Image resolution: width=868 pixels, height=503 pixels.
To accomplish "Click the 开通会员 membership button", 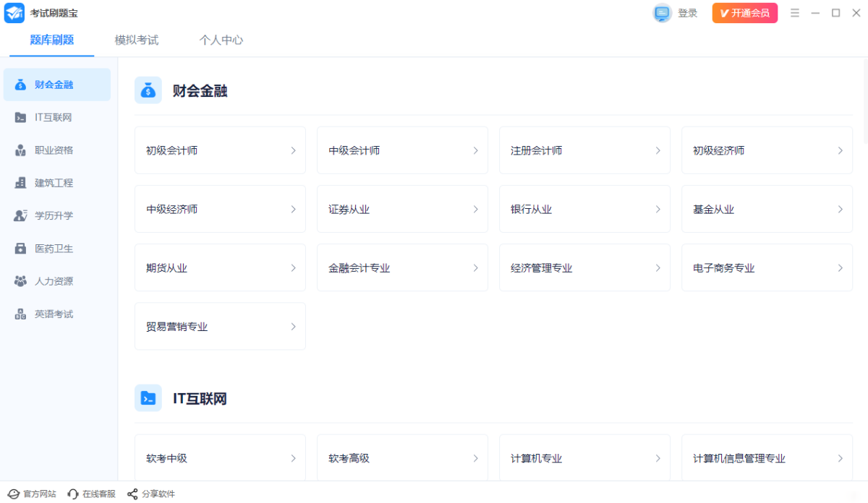I will (x=745, y=13).
